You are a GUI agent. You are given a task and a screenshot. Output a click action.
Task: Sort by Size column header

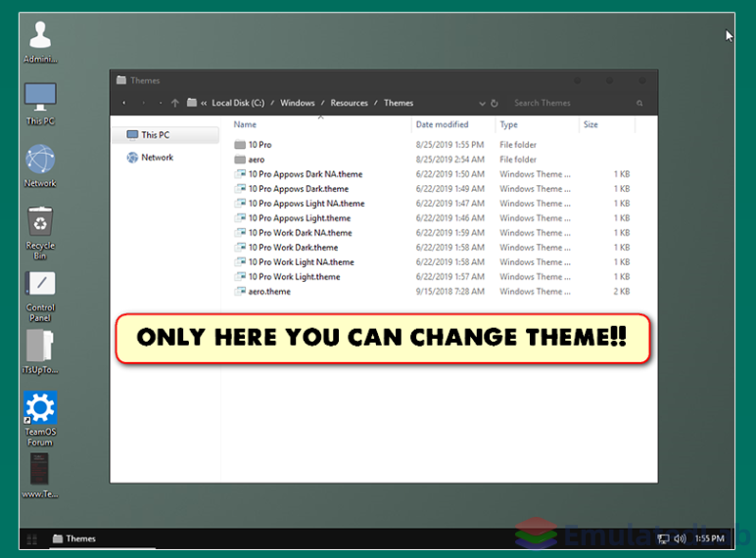tap(591, 124)
